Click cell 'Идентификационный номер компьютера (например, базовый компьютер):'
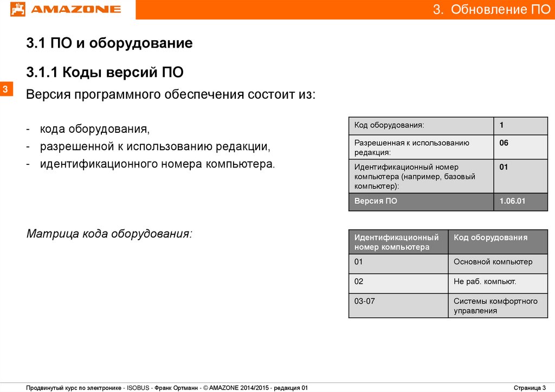This screenshot has height=392, width=555. point(421,176)
